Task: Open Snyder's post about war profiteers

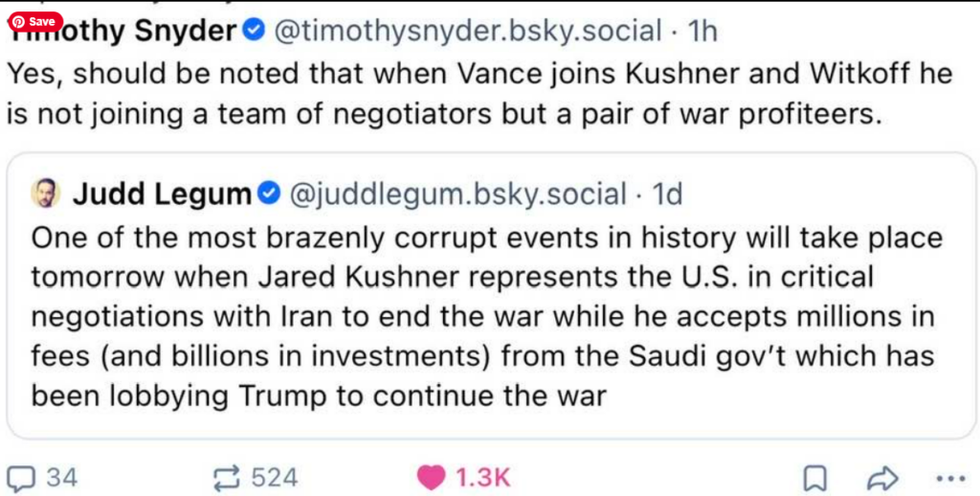Action: coord(479,94)
